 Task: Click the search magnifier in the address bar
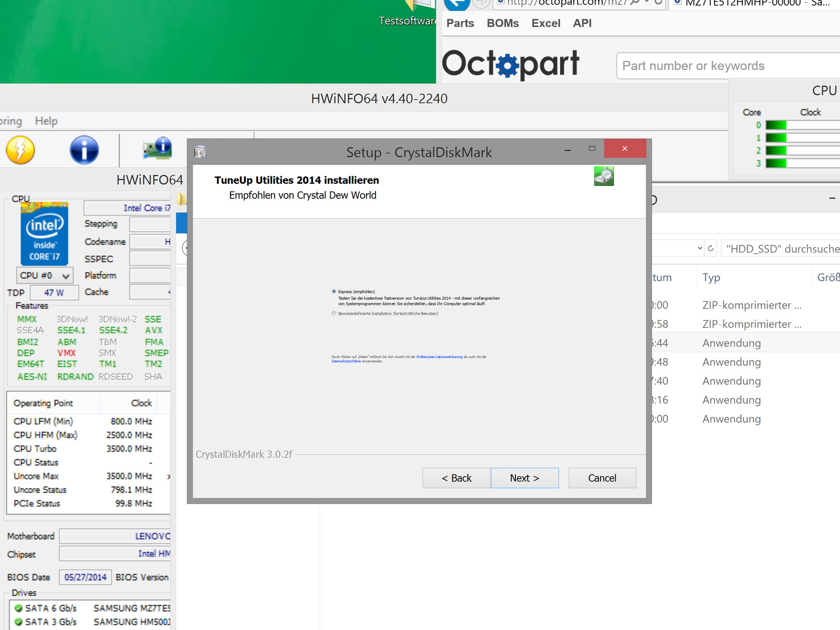coord(635,2)
